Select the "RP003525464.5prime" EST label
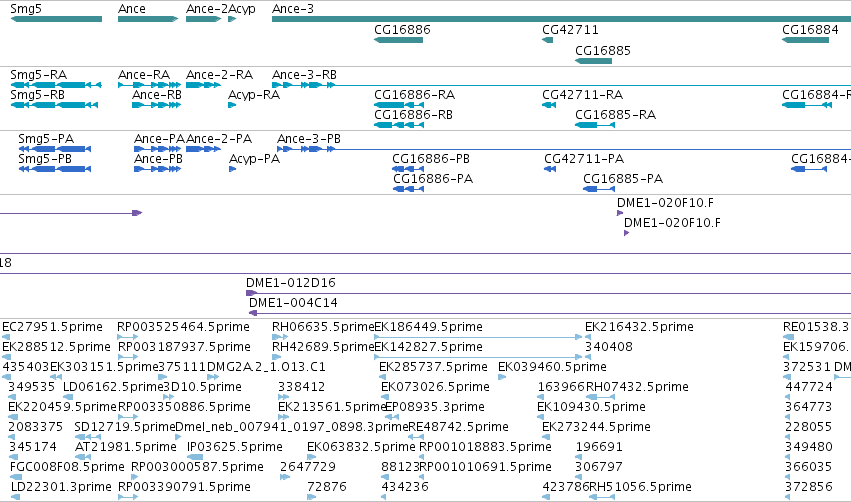The width and height of the screenshot is (851, 502). pos(183,327)
